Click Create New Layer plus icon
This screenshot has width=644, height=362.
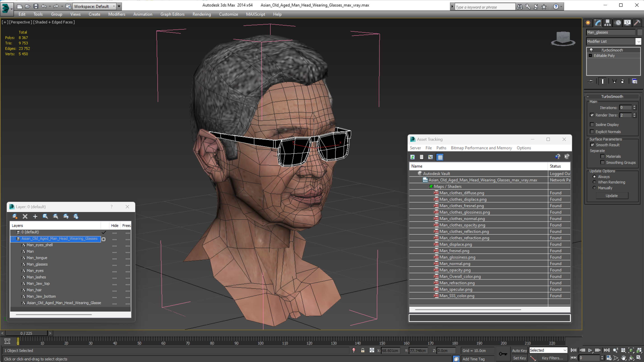[x=35, y=216]
